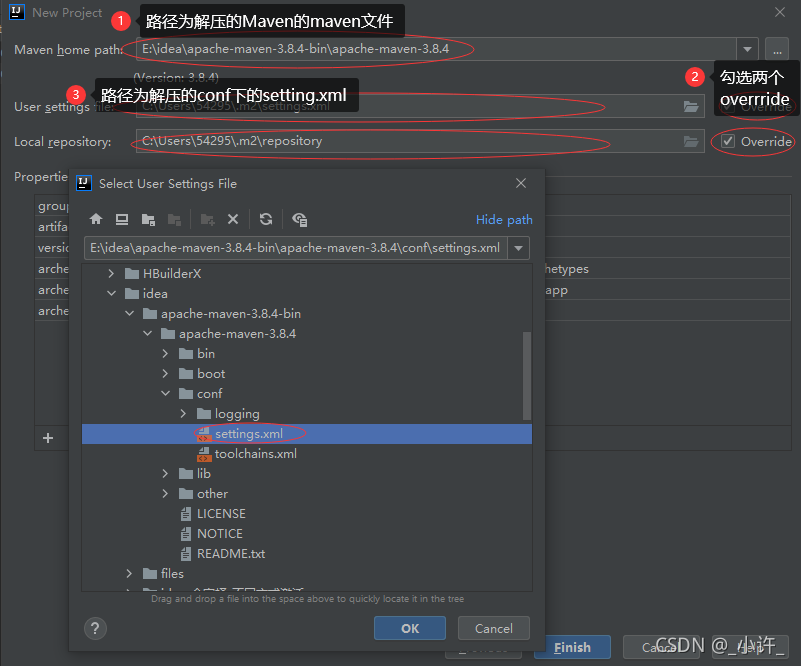Click the Module directory toolbar icon

tap(174, 220)
